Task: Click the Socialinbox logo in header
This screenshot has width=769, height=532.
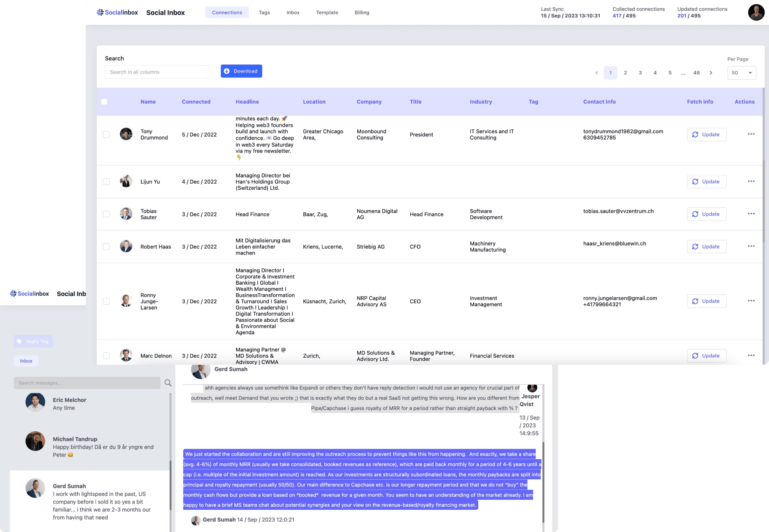Action: pyautogui.click(x=117, y=13)
